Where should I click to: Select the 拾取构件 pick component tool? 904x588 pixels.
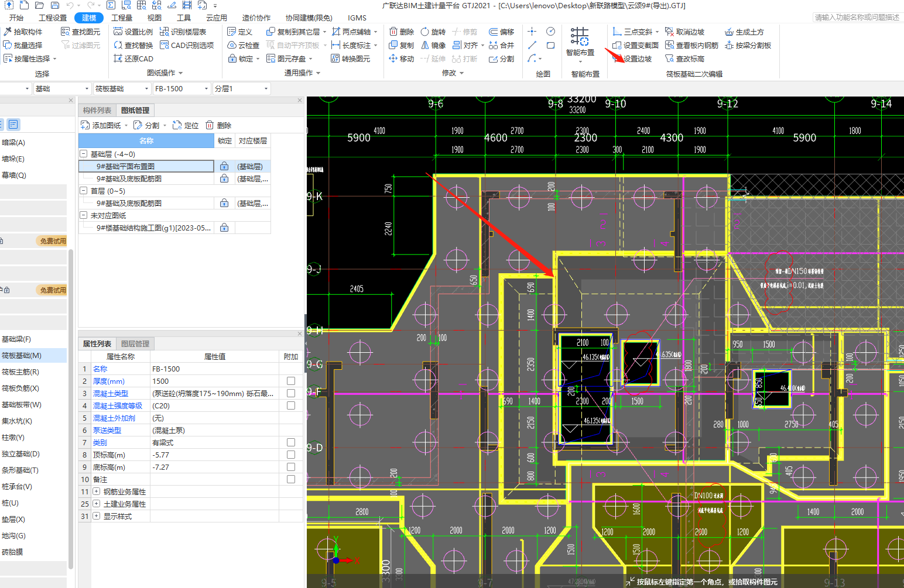23,32
